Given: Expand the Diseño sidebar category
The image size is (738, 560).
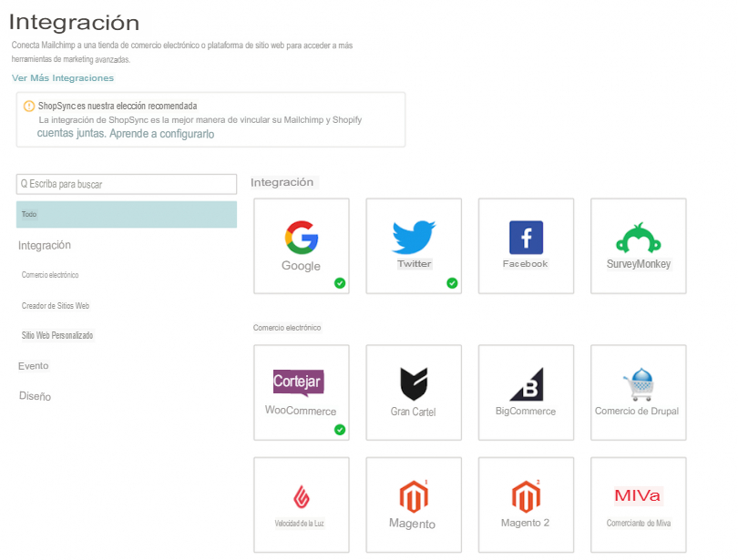Looking at the screenshot, I should [x=34, y=396].
